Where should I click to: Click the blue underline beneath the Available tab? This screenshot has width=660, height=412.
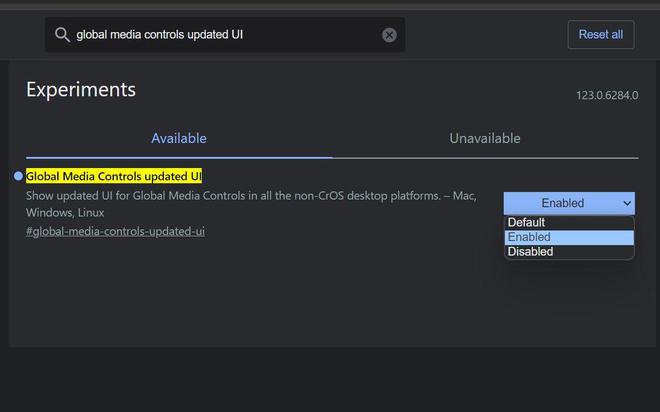[179, 158]
